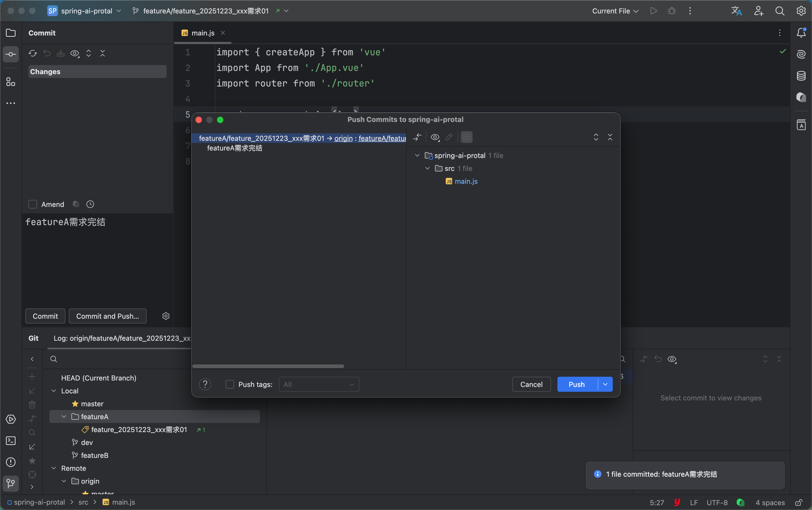The image size is (812, 510).
Task: Click the Debug bug icon in toolbar
Action: point(672,11)
